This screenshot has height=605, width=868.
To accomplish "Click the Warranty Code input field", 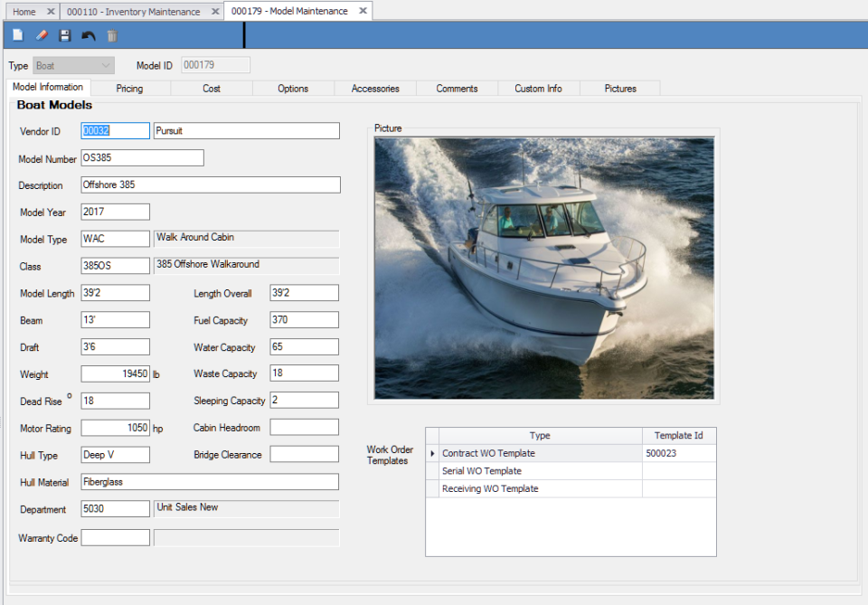I will pos(115,537).
